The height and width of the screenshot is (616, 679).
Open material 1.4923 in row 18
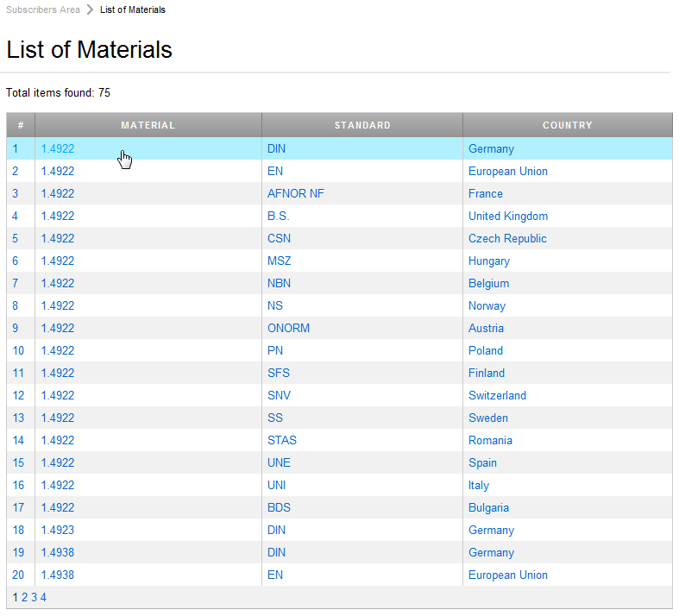pos(58,531)
